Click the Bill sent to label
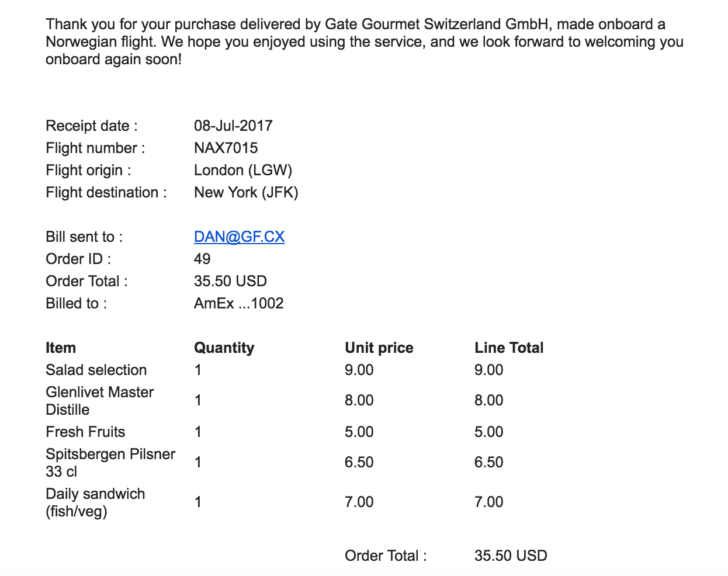 [84, 237]
